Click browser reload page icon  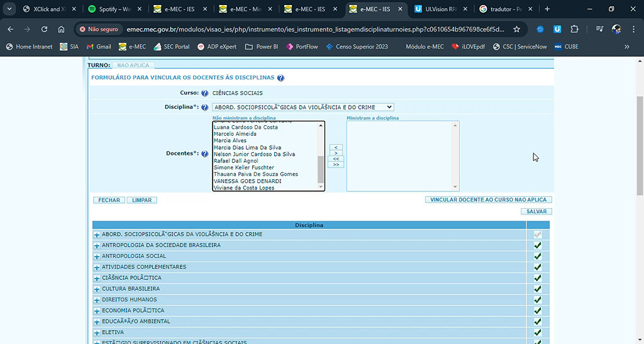pyautogui.click(x=45, y=29)
